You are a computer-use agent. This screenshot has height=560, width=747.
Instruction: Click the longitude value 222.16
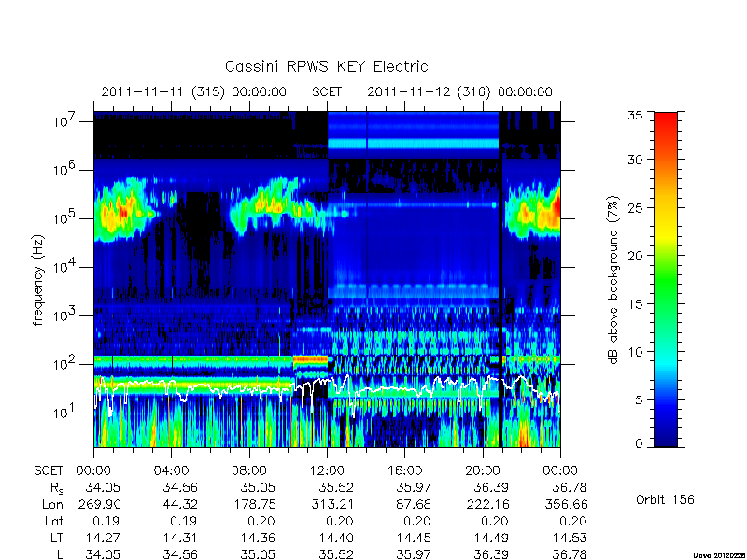pyautogui.click(x=487, y=504)
